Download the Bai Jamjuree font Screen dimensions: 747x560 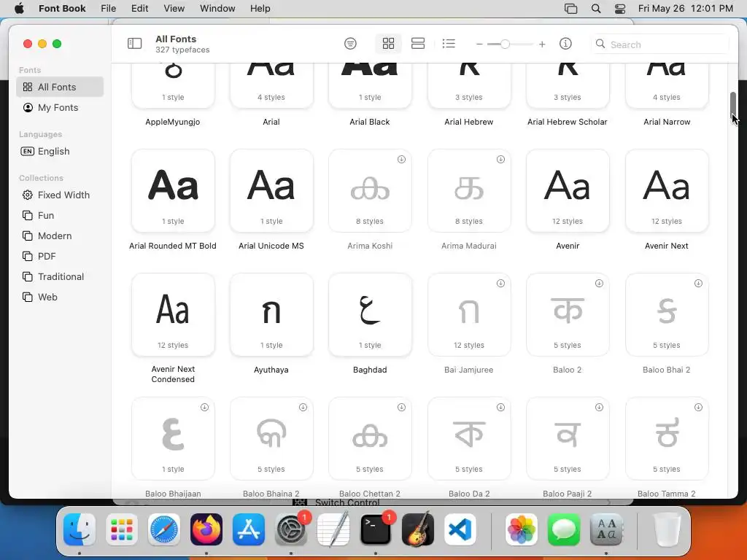pos(500,284)
